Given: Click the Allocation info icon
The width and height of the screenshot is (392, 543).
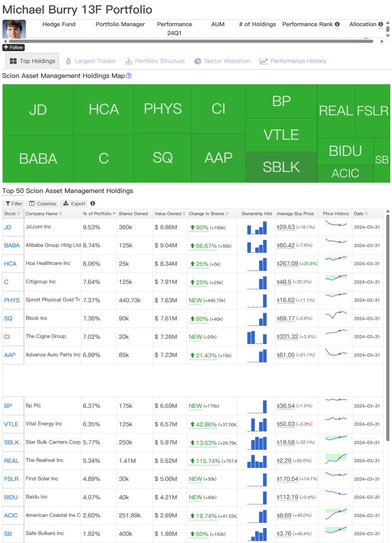Looking at the screenshot, I should tap(381, 24).
